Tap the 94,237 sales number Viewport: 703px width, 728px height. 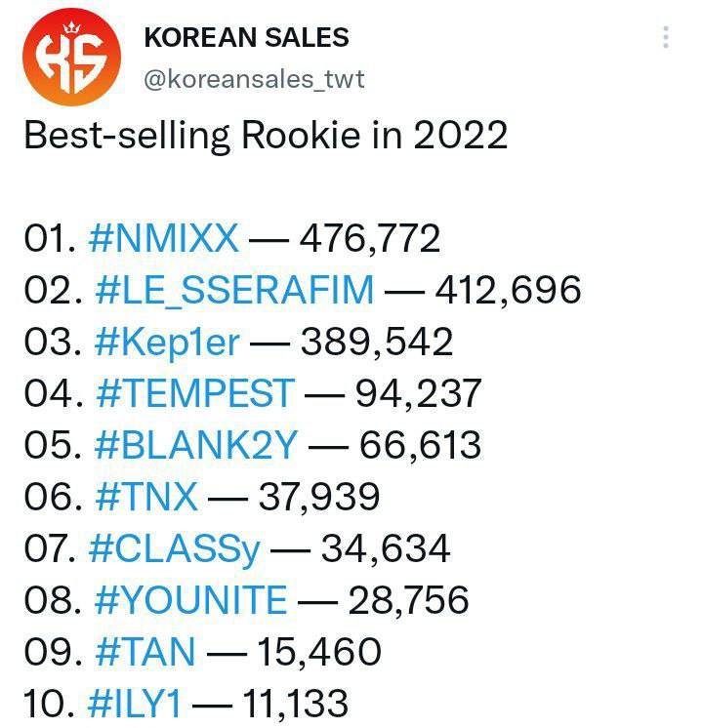418,393
